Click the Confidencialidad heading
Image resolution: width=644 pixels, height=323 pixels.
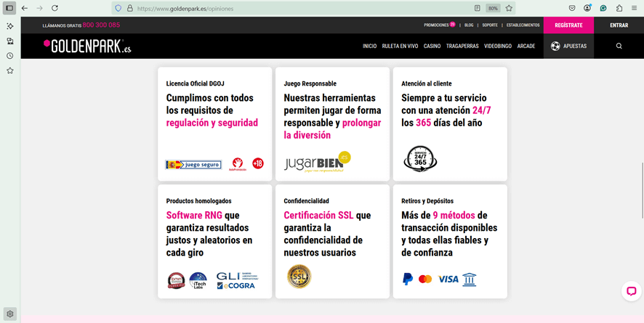tap(307, 201)
